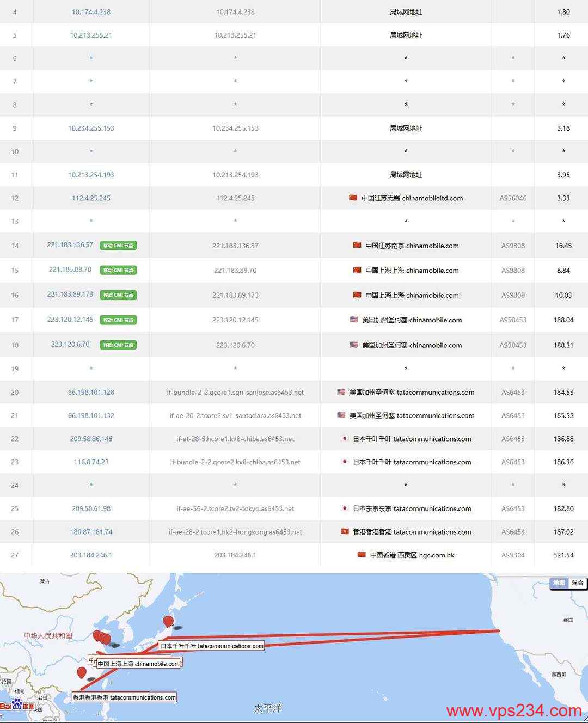
Task: Open IP link 10.213.255.21 in hop 5
Action: [91, 35]
